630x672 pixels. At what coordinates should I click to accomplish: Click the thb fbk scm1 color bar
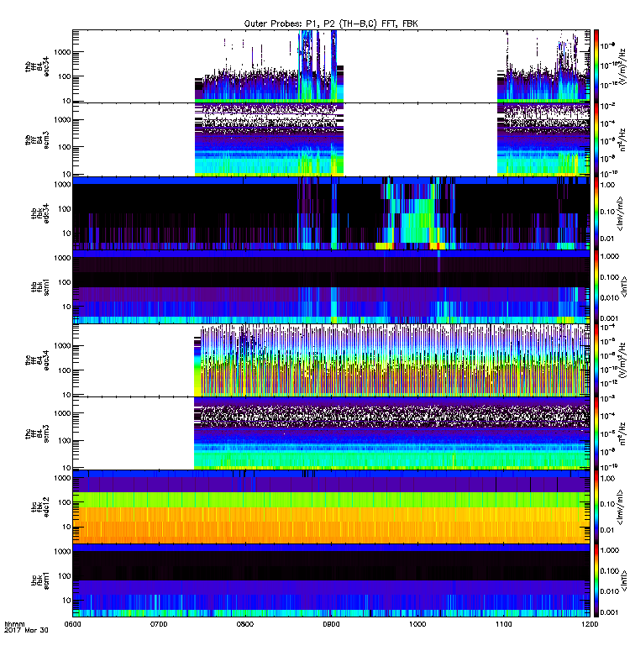[596, 286]
